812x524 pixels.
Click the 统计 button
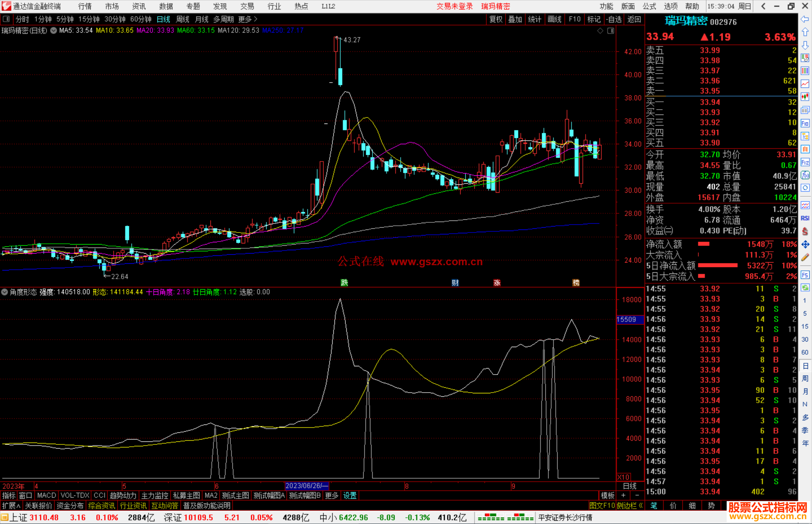tap(535, 19)
